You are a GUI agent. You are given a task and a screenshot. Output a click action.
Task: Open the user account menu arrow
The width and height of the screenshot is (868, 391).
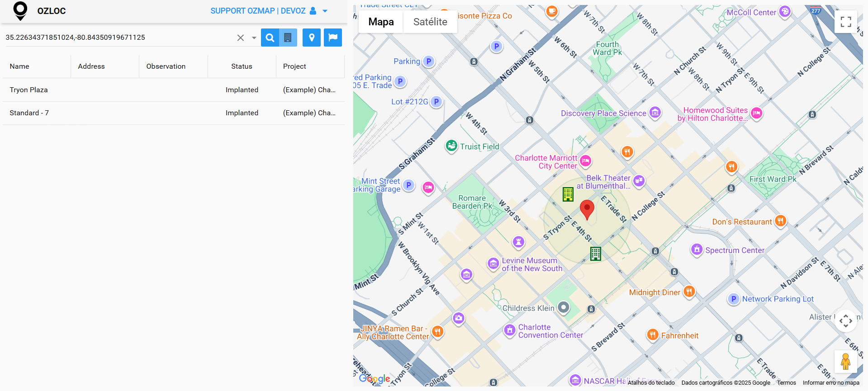point(325,11)
